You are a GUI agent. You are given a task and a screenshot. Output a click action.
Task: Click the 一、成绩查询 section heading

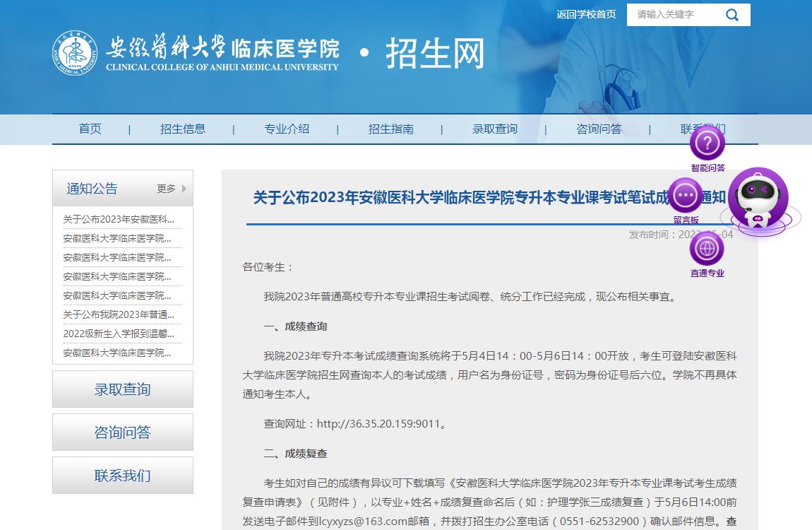coord(295,326)
